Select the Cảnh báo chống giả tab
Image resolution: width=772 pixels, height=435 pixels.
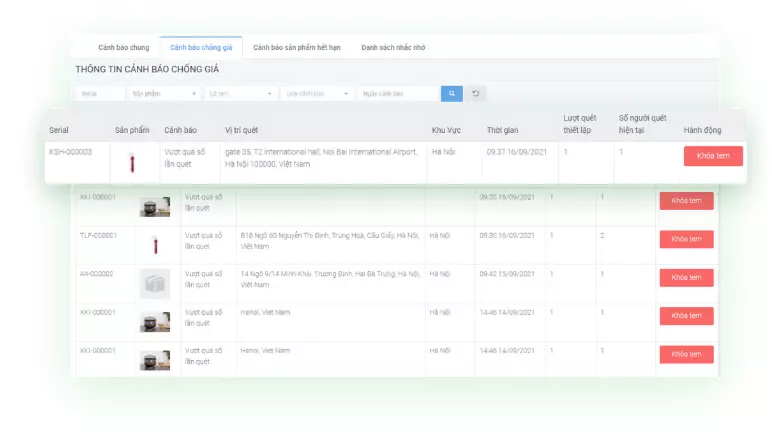tap(201, 47)
